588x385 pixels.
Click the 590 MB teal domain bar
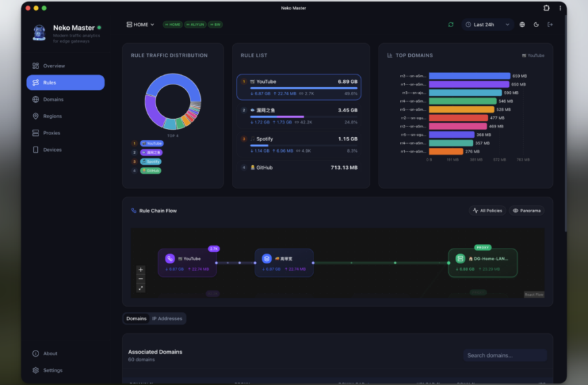click(x=466, y=93)
